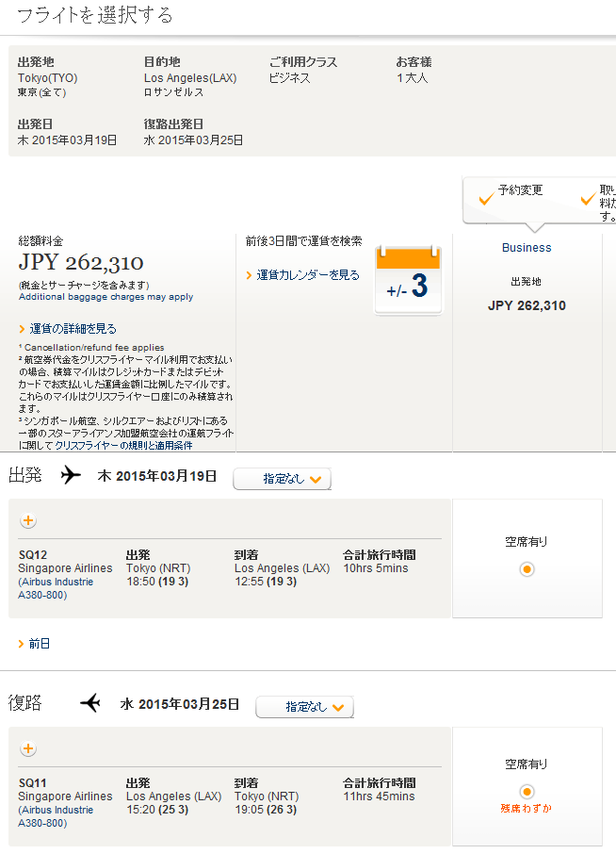This screenshot has height=854, width=616.
Task: Open the +/- 3 days fare calendar icon
Action: (x=408, y=281)
